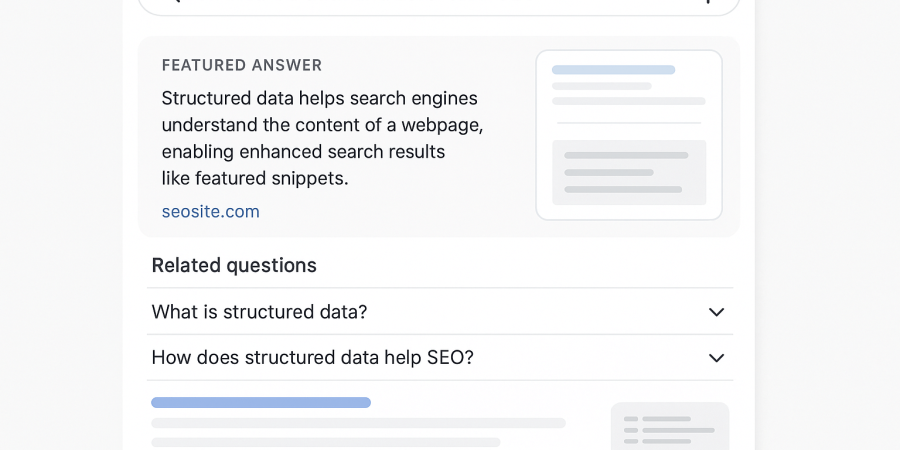This screenshot has width=900, height=450.
Task: Click the gray description line under blue result title
Action: [x=358, y=423]
